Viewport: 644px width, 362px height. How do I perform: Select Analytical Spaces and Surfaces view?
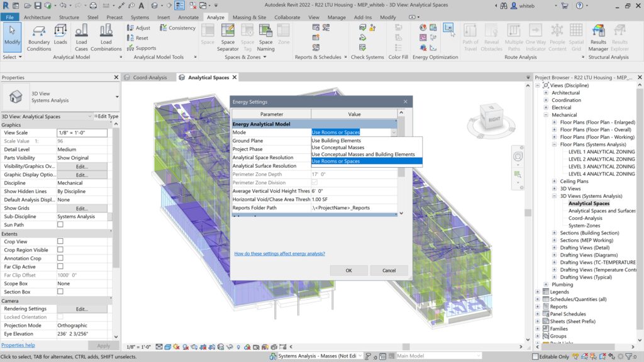(x=602, y=211)
